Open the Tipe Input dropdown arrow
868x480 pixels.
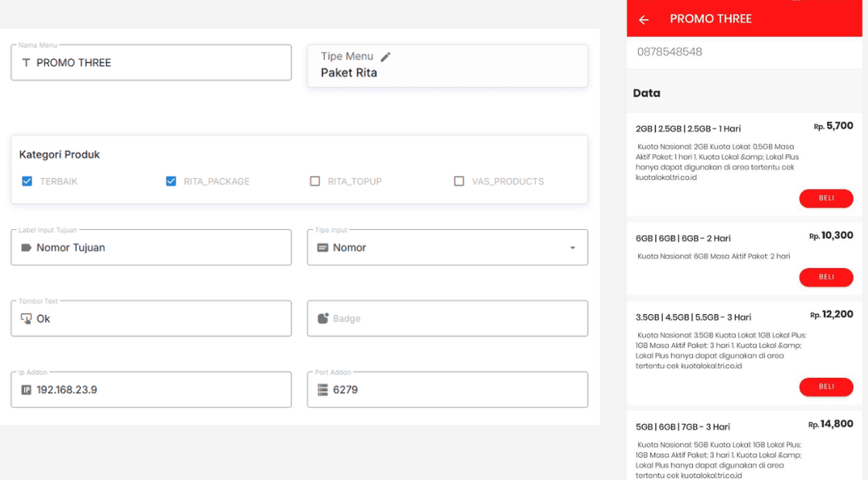[572, 248]
